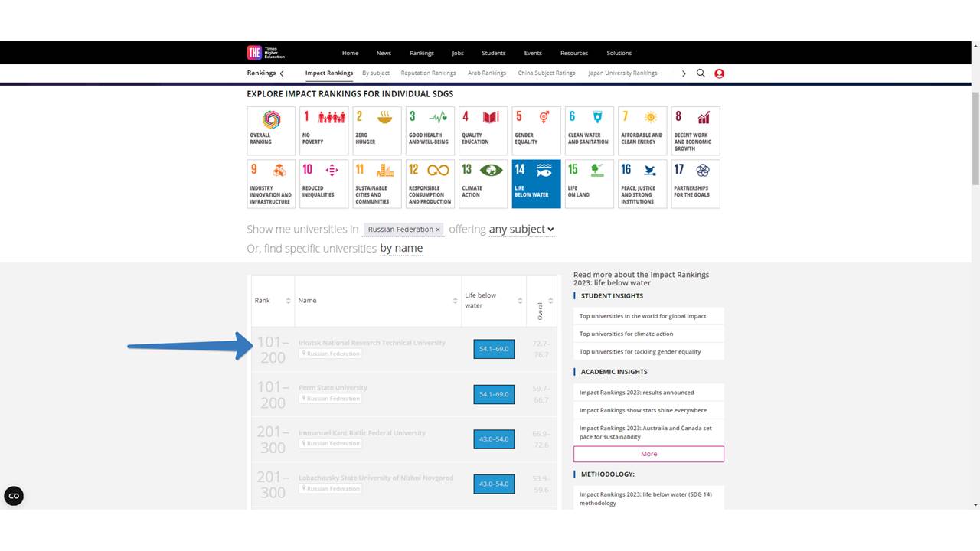Remove the Russian Federation country filter
Screen dimensions: 980x551
click(x=438, y=230)
